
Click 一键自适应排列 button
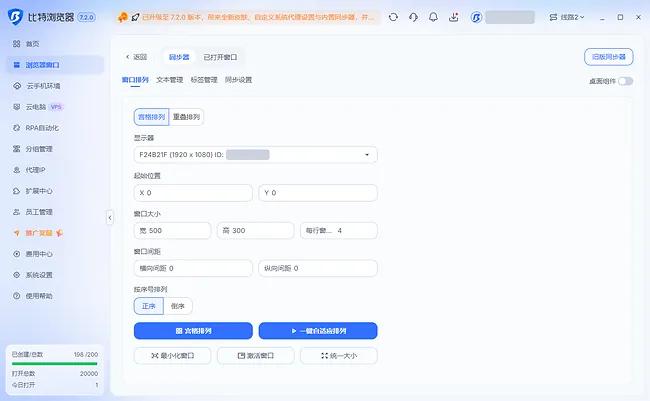318,331
